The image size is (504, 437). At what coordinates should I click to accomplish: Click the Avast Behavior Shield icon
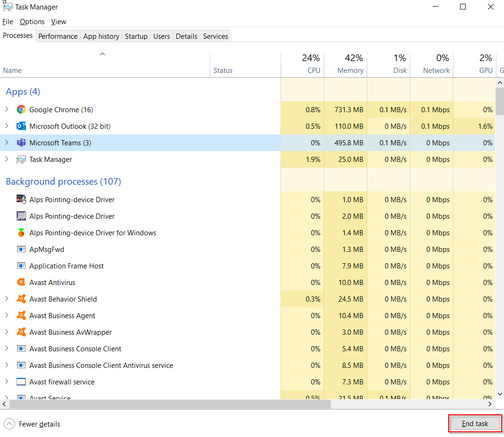21,299
